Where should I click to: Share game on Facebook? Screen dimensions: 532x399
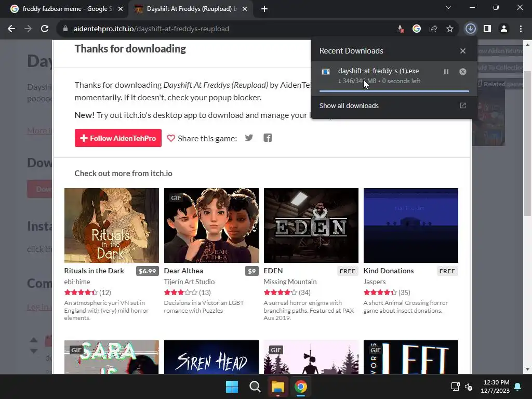click(268, 138)
